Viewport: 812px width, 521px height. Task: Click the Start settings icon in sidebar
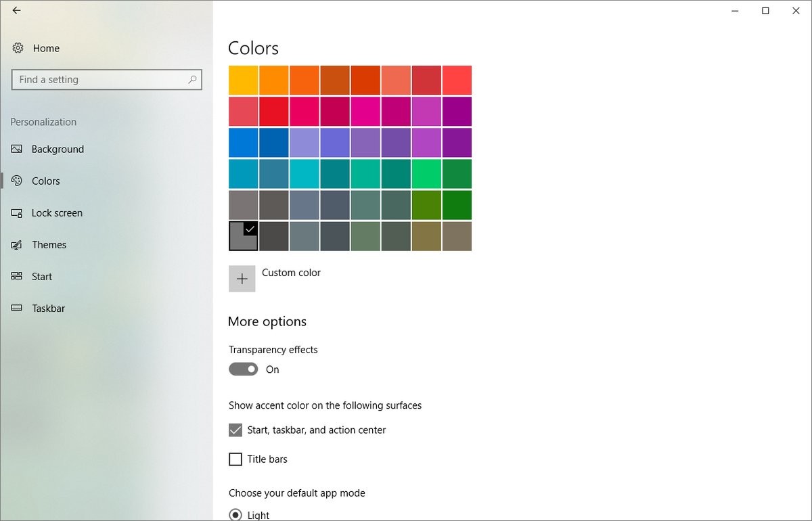[17, 276]
